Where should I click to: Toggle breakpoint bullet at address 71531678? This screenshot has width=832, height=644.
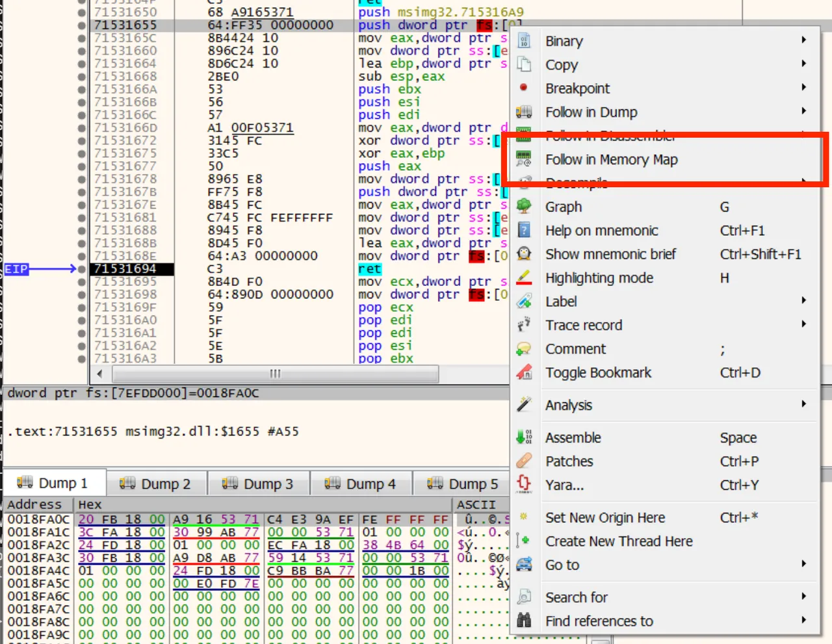(x=81, y=179)
